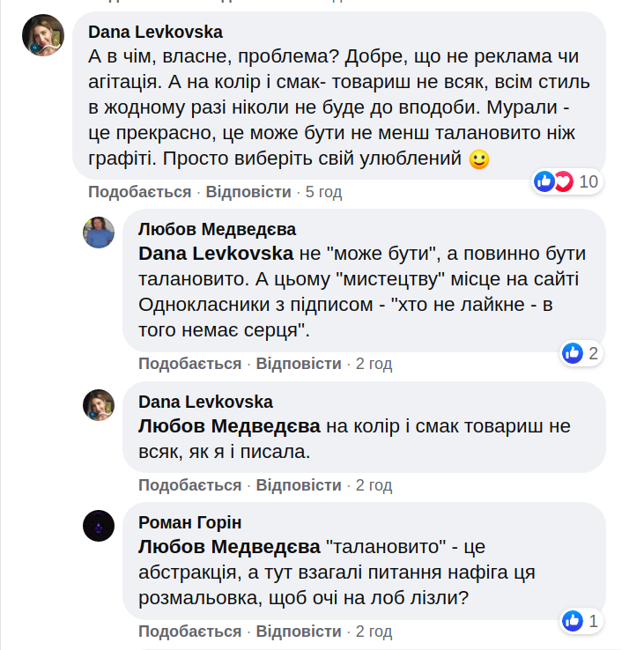Click Відповісти under Dana Levkovska's short reply
The image size is (644, 650).
click(299, 485)
